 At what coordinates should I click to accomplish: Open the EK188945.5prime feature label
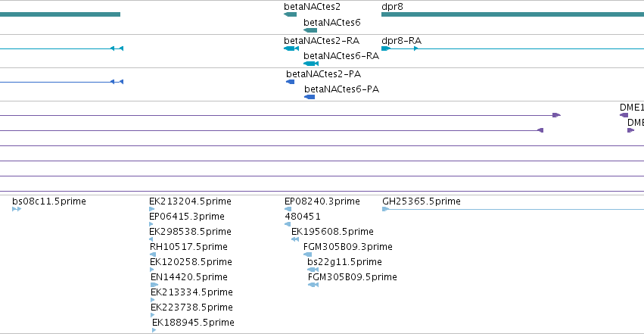pyautogui.click(x=193, y=323)
